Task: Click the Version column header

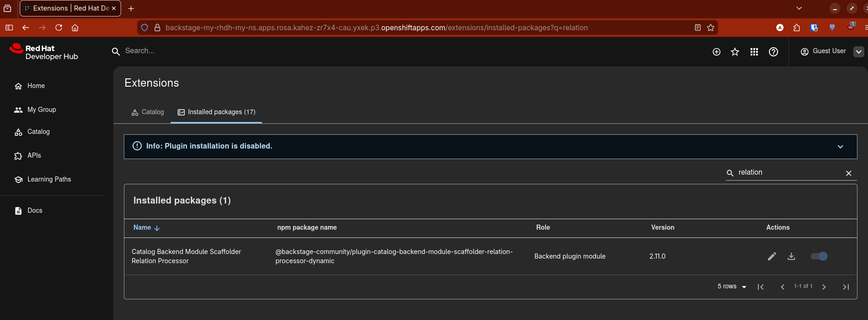Action: tap(663, 227)
